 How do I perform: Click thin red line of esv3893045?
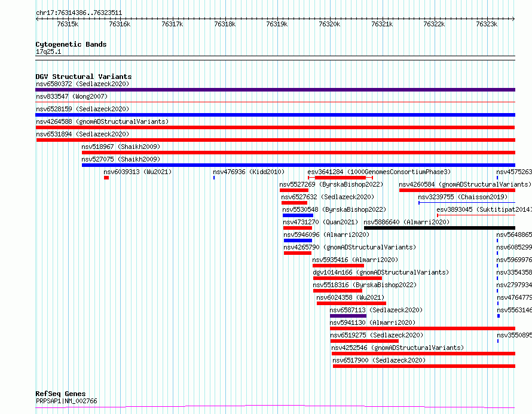pyautogui.click(x=476, y=215)
